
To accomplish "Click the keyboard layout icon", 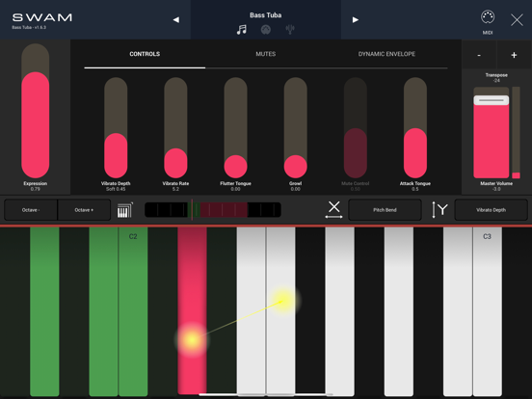I will 125,210.
